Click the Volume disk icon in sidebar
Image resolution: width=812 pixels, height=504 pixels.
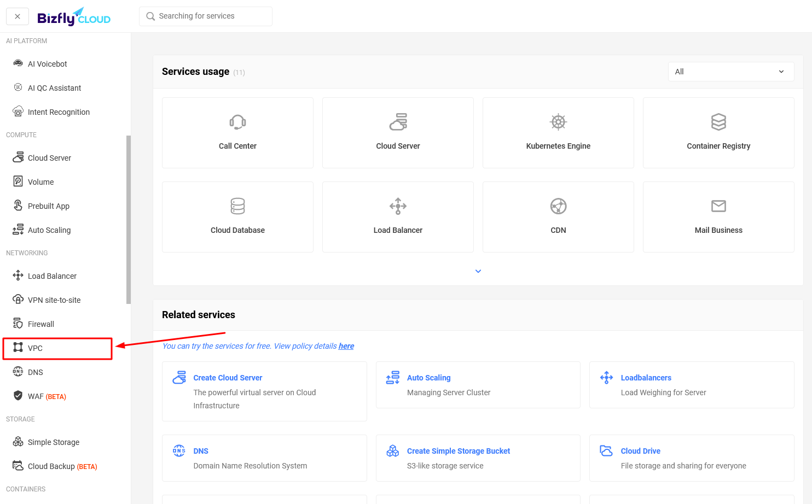point(18,181)
